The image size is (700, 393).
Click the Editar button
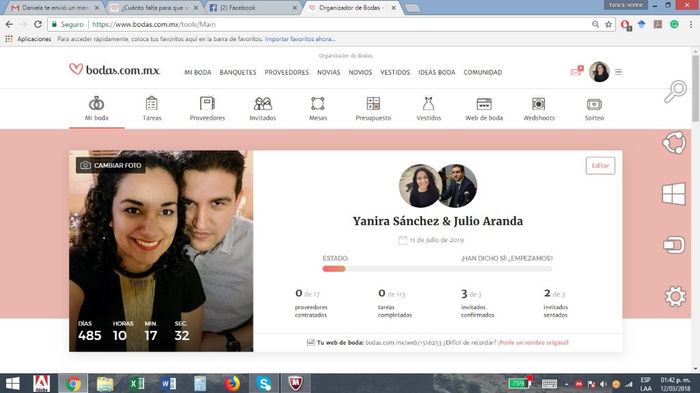[600, 166]
